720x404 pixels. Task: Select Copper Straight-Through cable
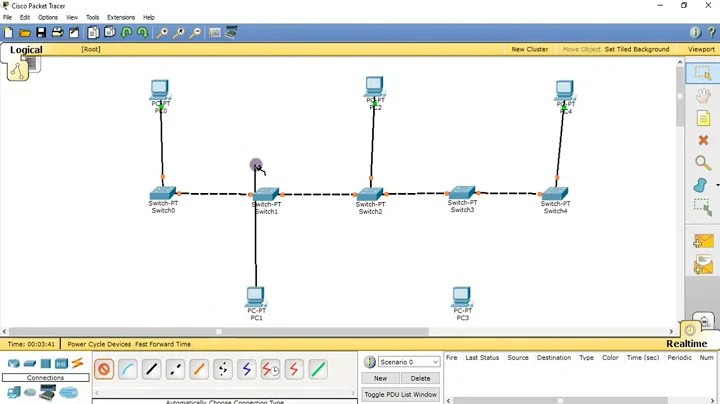pos(152,369)
